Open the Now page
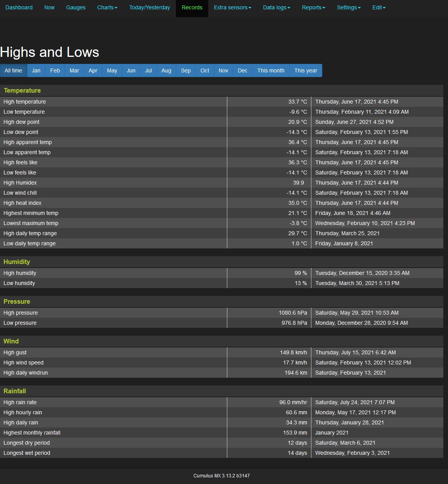The height and width of the screenshot is (484, 448). tap(49, 7)
